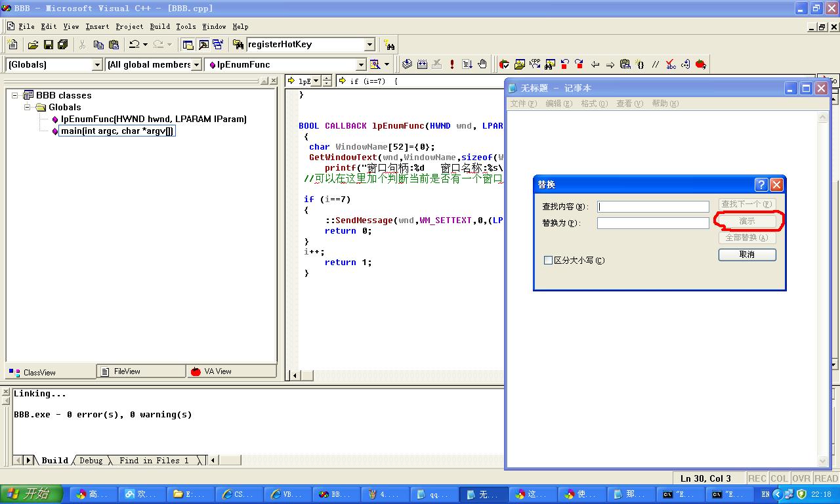Click the CPP open corresponding file icon
This screenshot has width=840, height=504.
535,64
